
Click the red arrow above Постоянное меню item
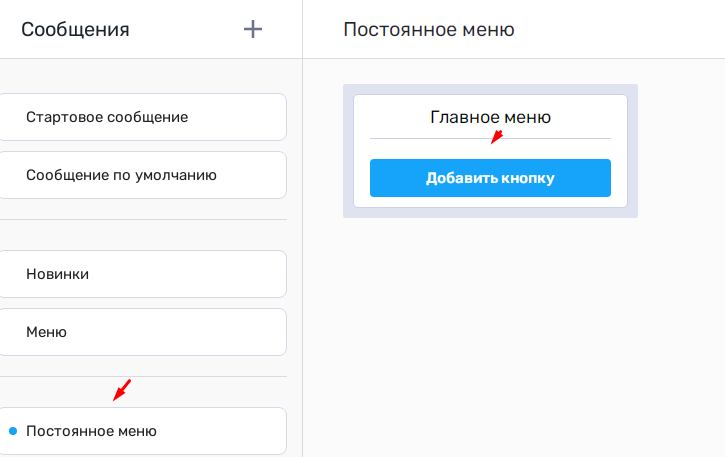click(122, 390)
